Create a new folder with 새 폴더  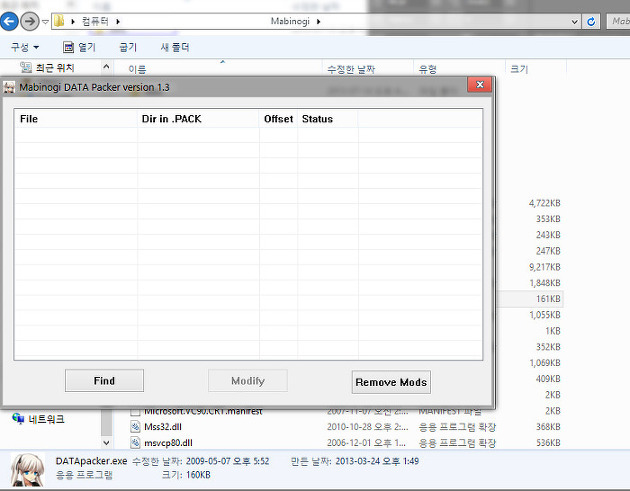(x=175, y=47)
